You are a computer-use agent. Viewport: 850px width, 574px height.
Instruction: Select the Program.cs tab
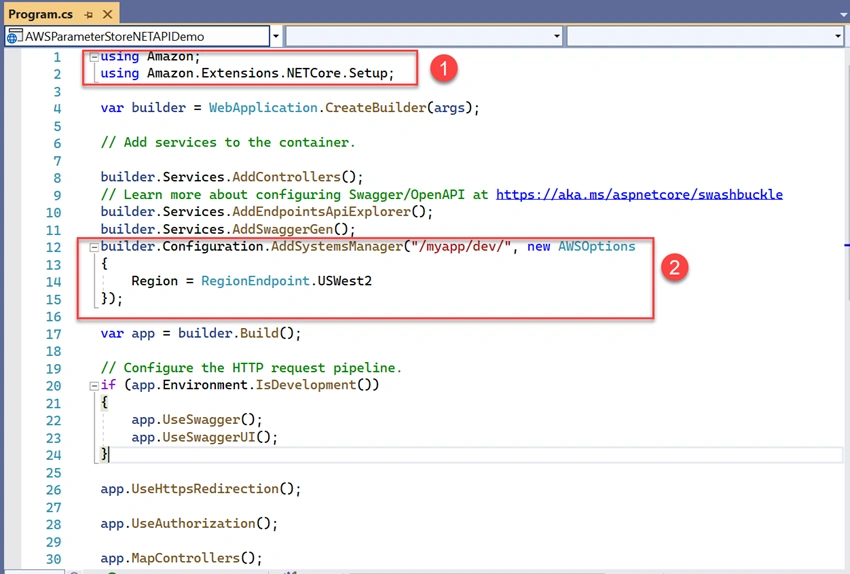tap(41, 14)
